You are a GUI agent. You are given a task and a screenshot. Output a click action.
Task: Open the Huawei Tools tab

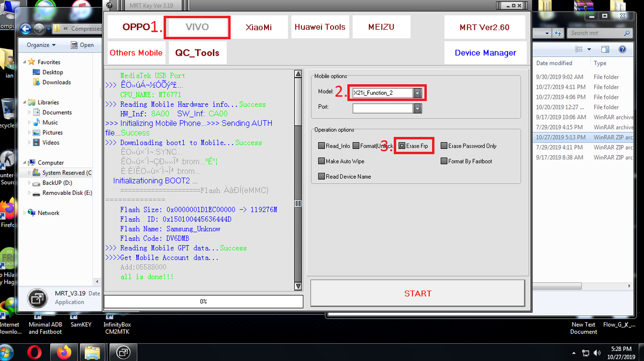[x=320, y=27]
